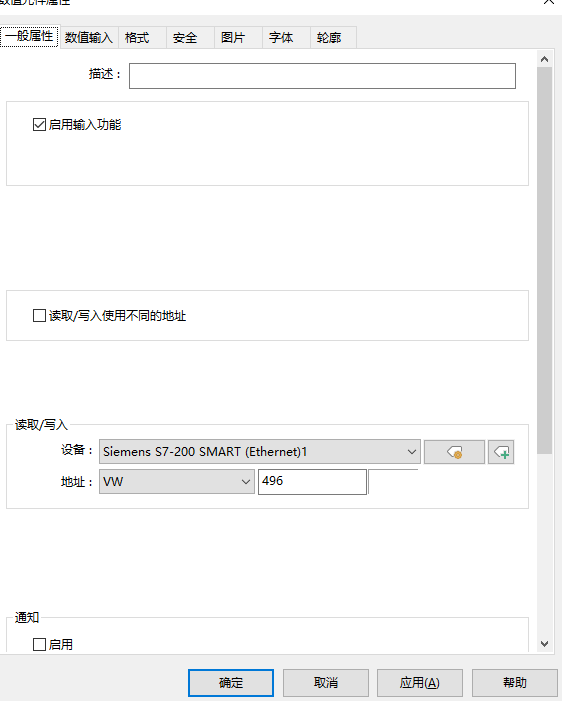
Task: Close the dialog window
Action: [x=549, y=2]
